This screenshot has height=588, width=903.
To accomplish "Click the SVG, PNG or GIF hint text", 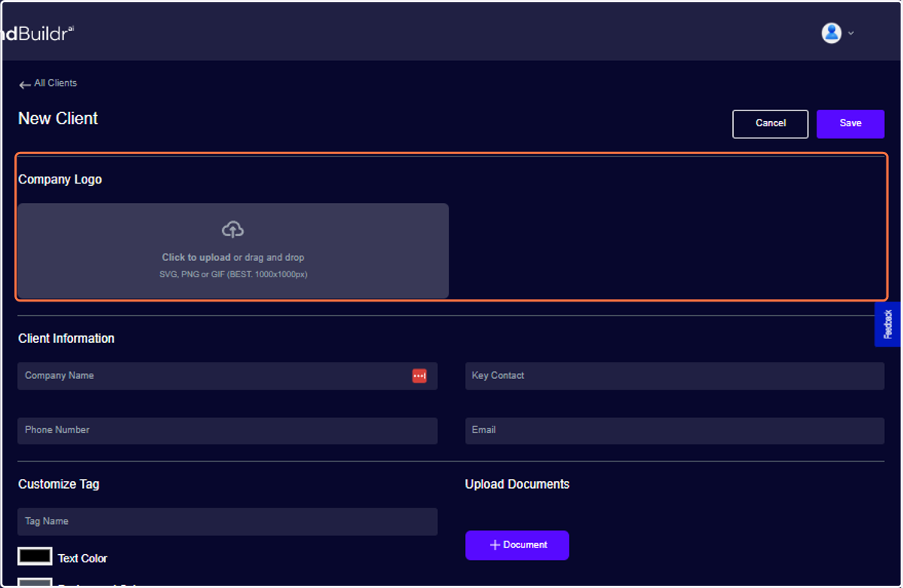I will point(233,274).
